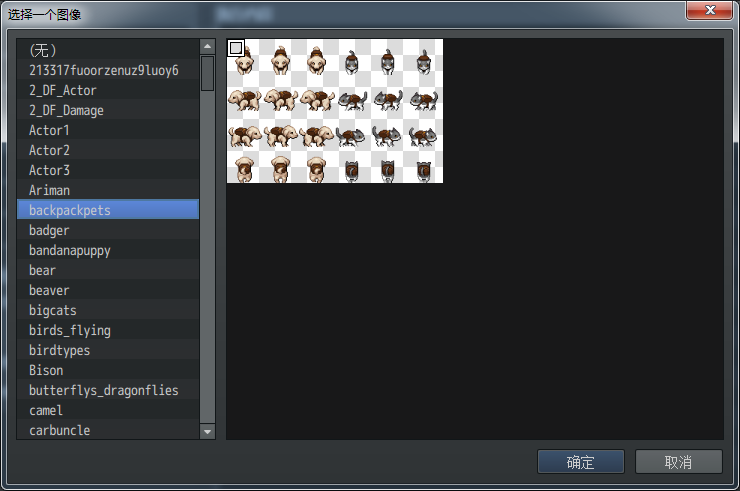
Task: Close the 选择一个图像 dialog
Action: 710,10
